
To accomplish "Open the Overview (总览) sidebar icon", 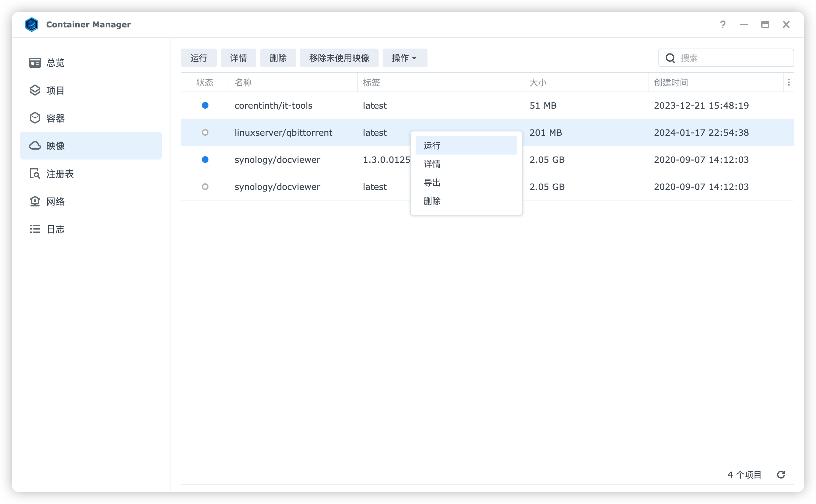I will coord(35,63).
